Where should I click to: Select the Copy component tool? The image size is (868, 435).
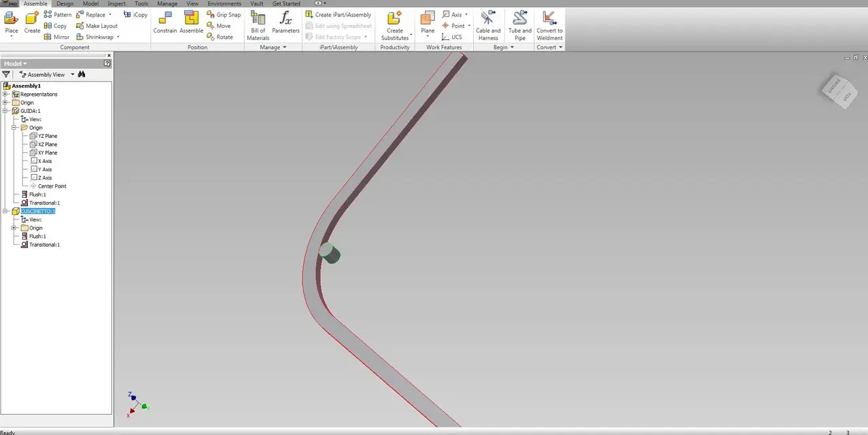55,26
